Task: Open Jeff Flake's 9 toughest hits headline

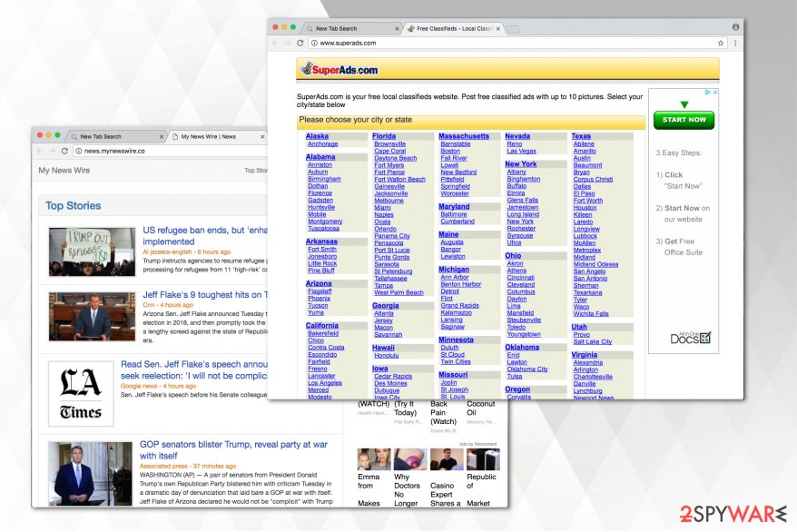Action: [x=205, y=295]
